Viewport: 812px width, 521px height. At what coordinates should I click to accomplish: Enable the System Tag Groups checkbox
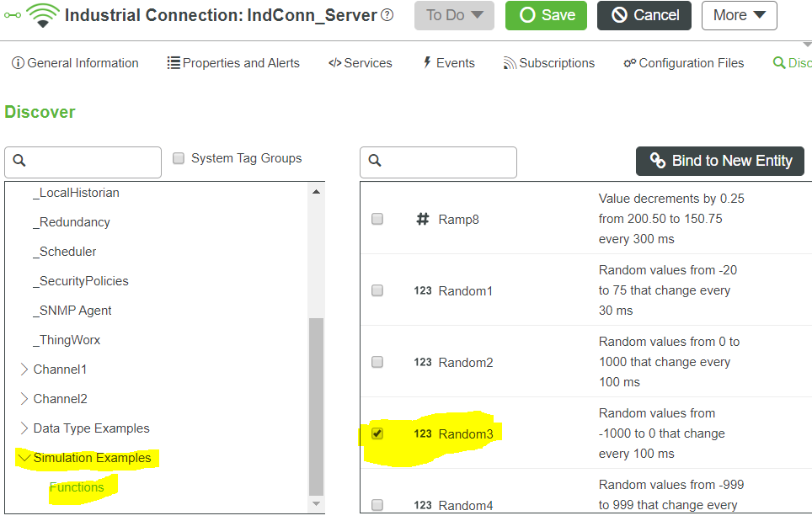[x=178, y=158]
